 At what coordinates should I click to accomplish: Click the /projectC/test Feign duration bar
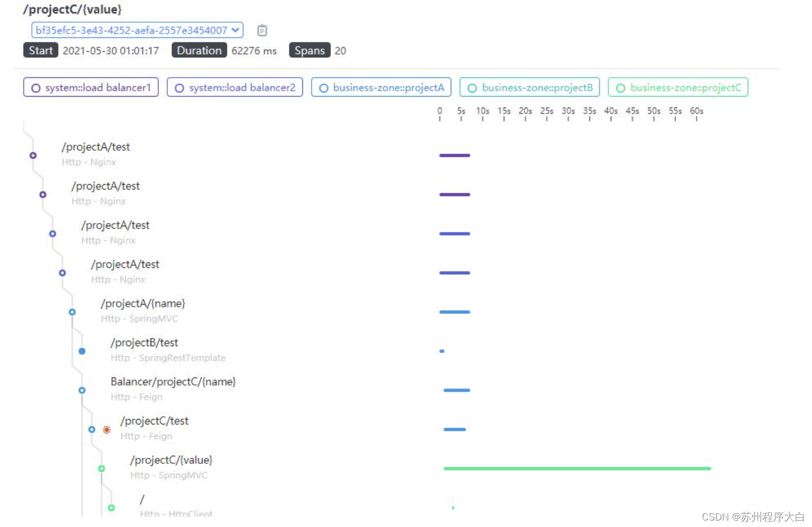tap(455, 429)
